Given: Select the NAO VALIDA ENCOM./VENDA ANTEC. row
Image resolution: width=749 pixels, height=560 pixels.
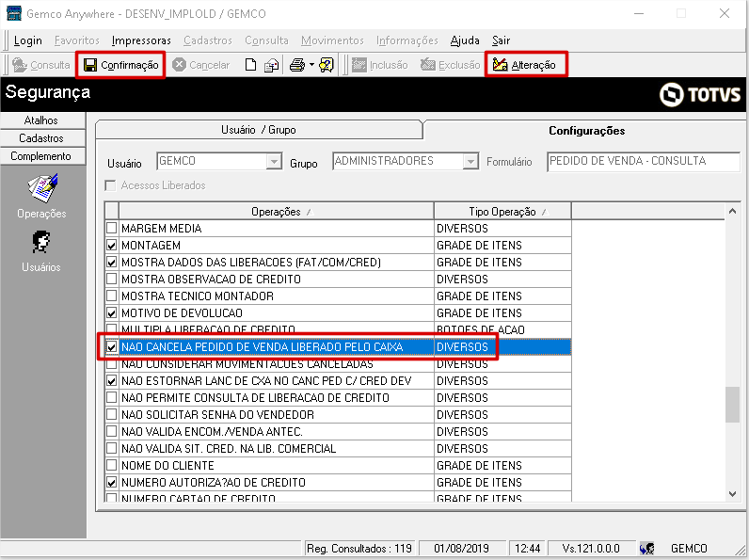Looking at the screenshot, I should pyautogui.click(x=338, y=431).
